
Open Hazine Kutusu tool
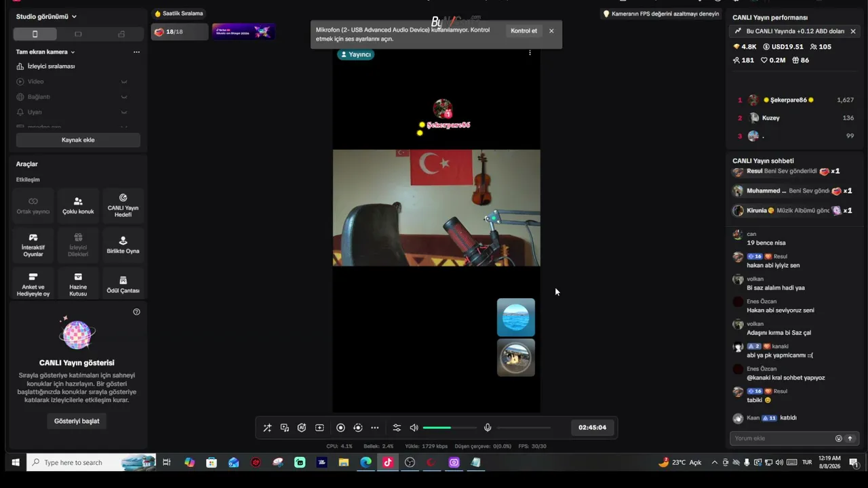point(78,285)
